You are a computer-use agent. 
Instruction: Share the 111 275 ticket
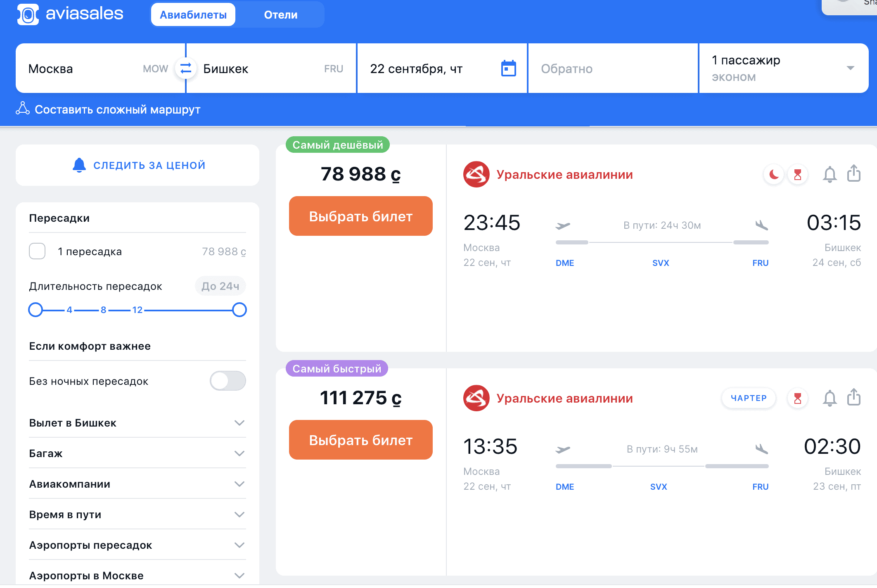point(854,397)
